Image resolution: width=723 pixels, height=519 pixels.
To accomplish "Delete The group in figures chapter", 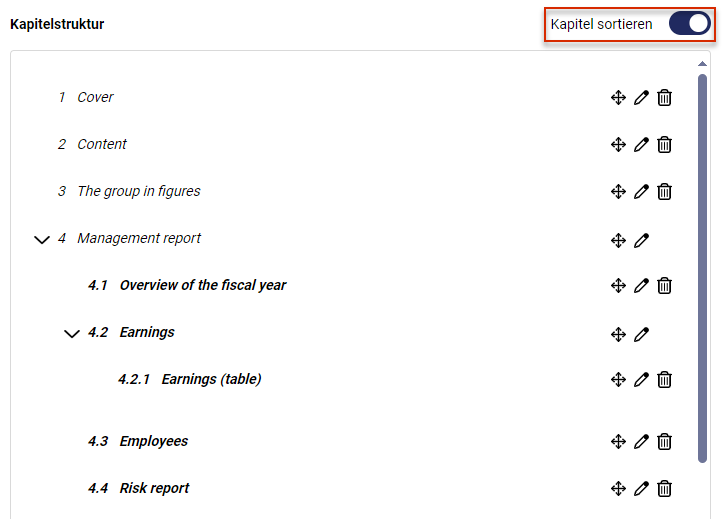I will click(664, 191).
